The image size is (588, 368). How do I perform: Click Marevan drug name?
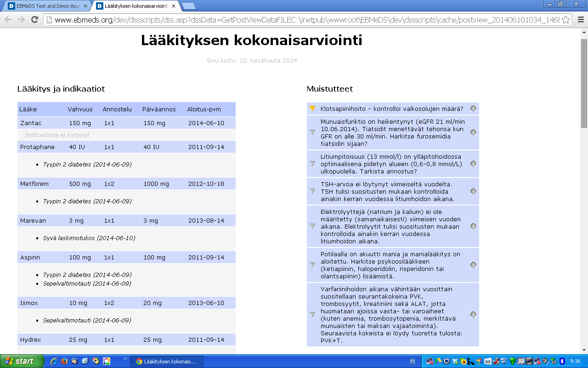(33, 221)
